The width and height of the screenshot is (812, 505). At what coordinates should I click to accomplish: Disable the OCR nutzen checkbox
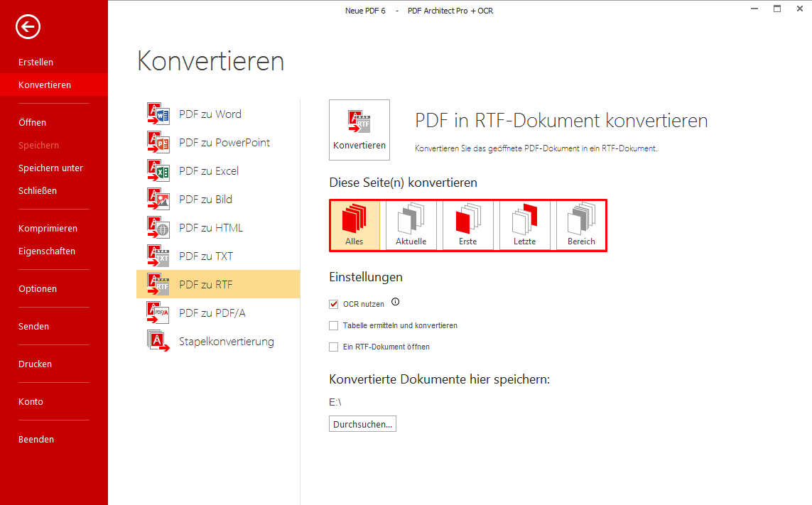pos(333,303)
